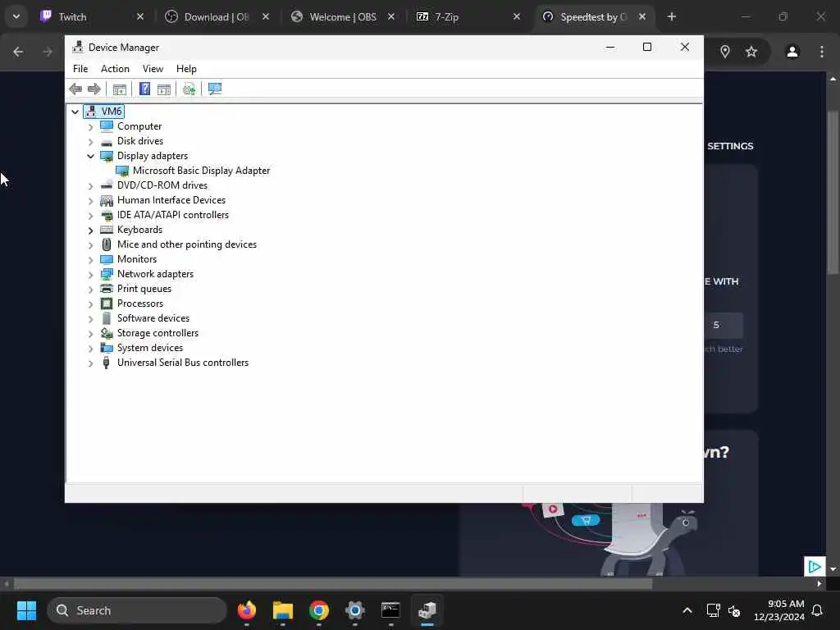Click the Processors category icon
Viewport: 840px width, 630px height.
click(x=107, y=304)
